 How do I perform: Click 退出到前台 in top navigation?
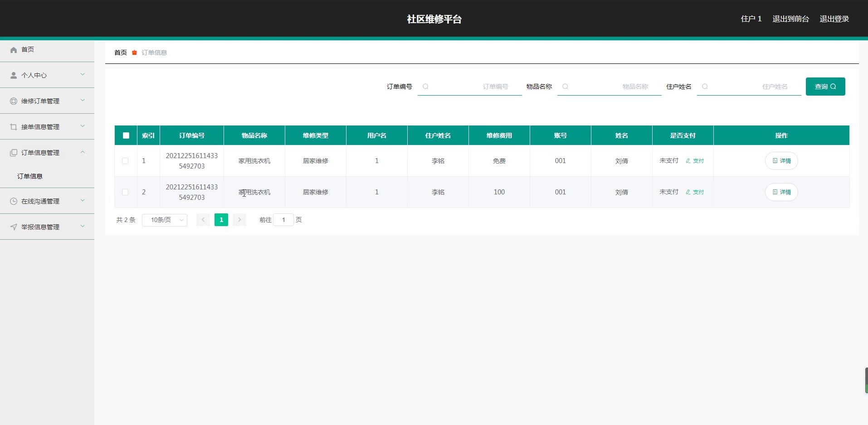tap(790, 19)
